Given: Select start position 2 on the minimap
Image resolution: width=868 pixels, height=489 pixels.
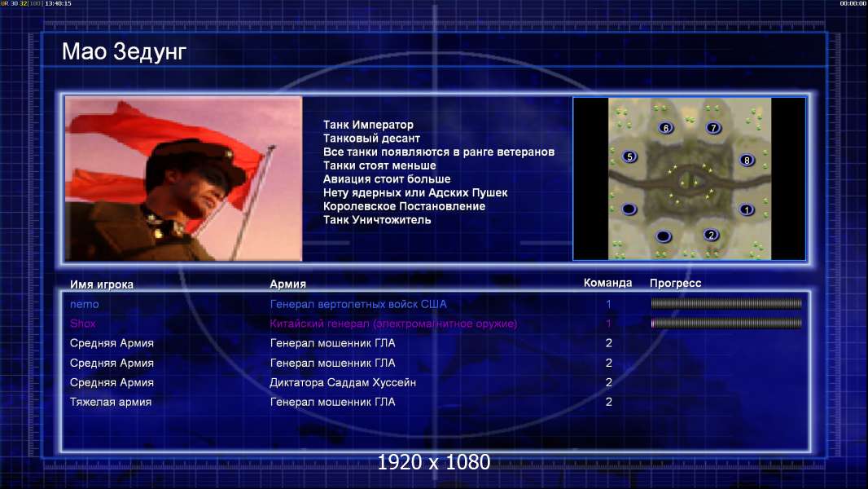Looking at the screenshot, I should point(712,235).
